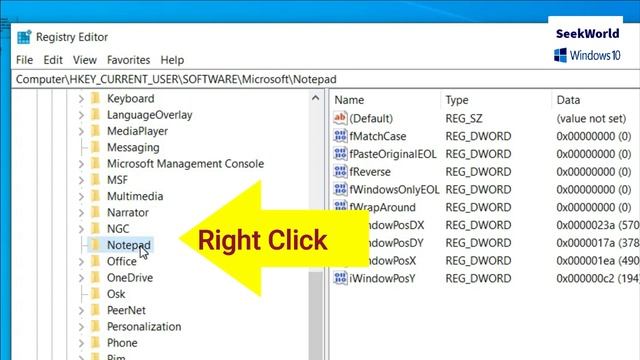Click the Osk folder icon
This screenshot has height=360, width=640.
click(96, 294)
